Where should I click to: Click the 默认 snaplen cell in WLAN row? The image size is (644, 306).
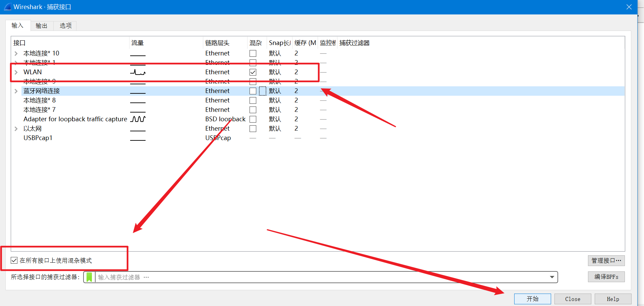pyautogui.click(x=275, y=72)
